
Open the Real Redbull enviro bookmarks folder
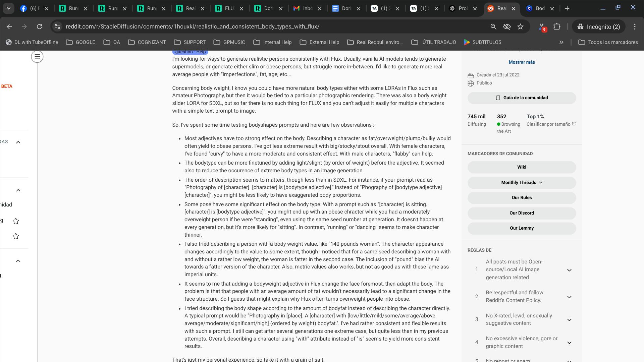[x=375, y=42]
